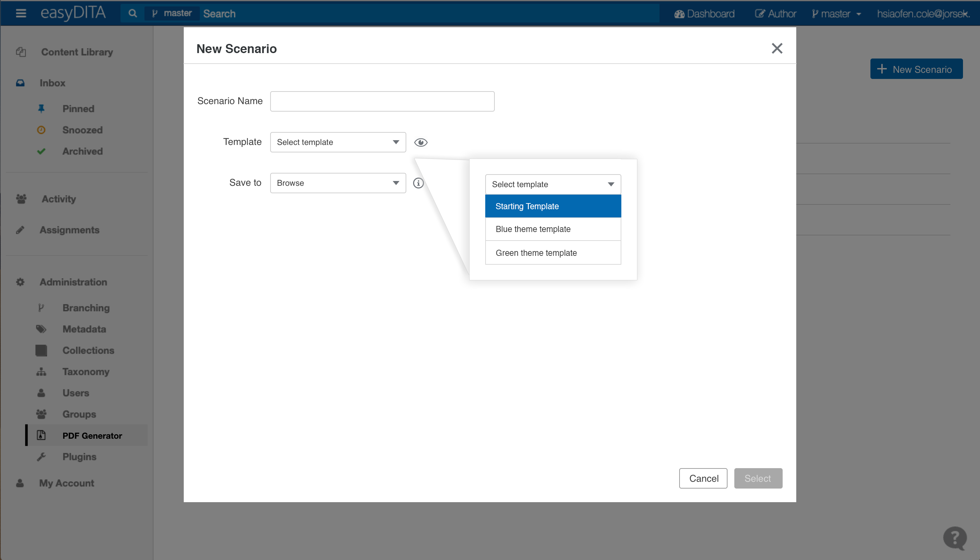Open PDF Generator page
This screenshot has height=560, width=980.
tap(92, 435)
